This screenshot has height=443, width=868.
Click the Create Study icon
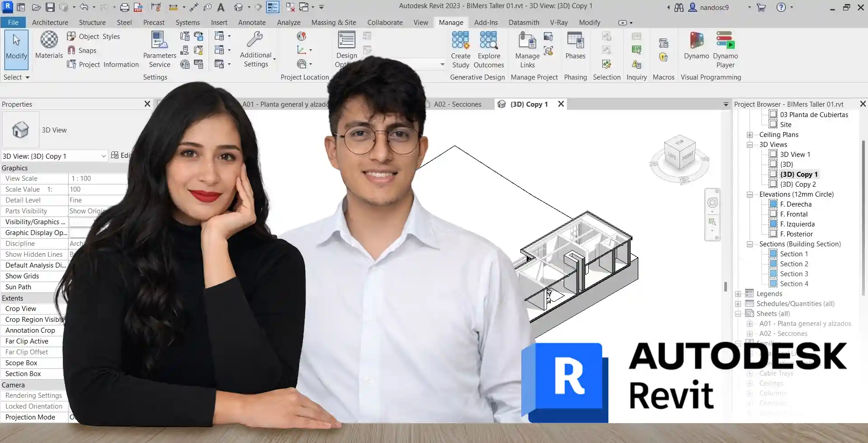[460, 49]
